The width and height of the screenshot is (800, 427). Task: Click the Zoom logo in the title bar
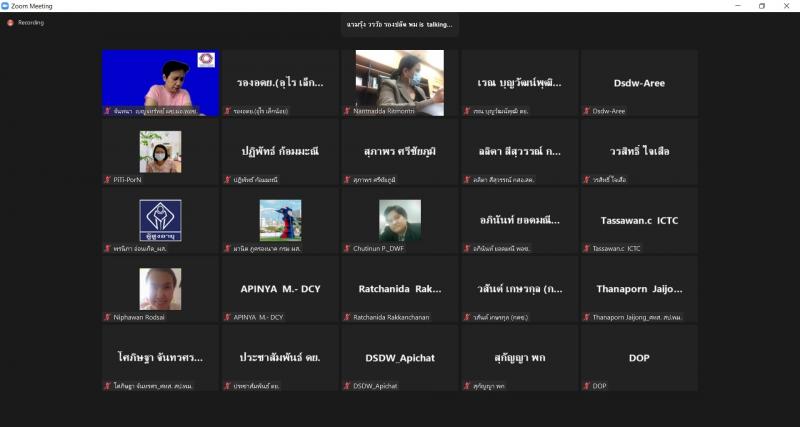pos(5,6)
